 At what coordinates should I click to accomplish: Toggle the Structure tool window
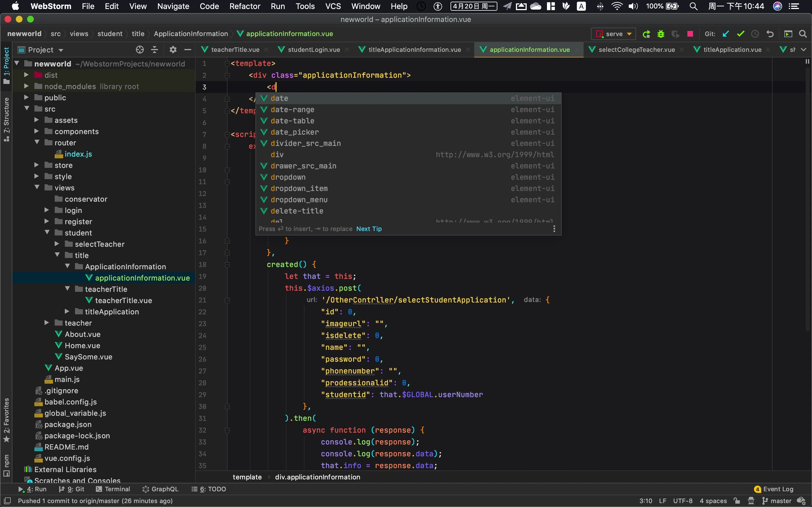pos(6,119)
